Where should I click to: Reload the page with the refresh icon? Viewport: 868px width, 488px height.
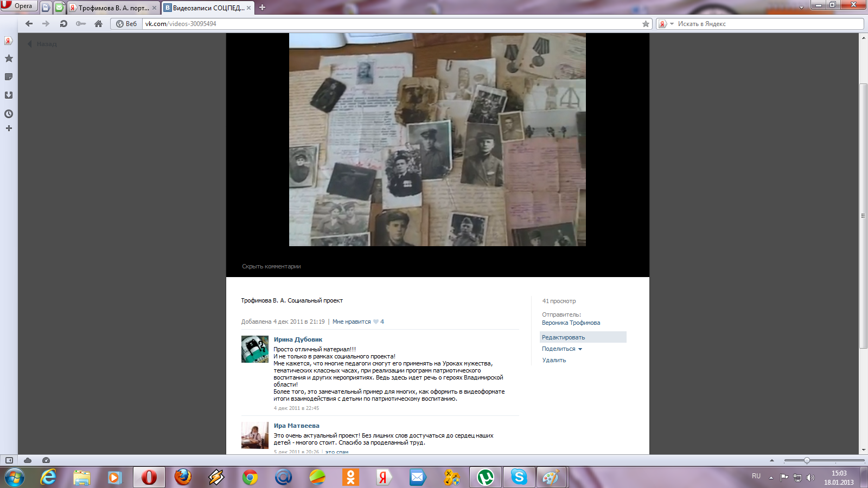point(63,24)
